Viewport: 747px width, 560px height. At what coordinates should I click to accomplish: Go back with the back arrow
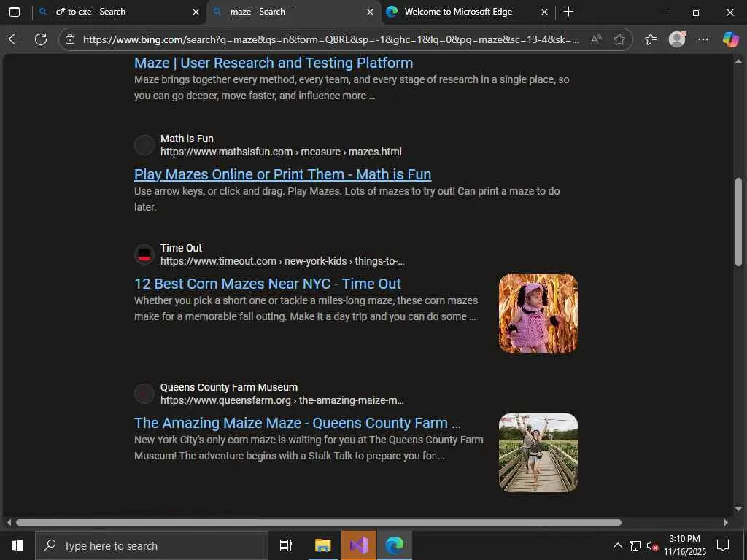click(15, 39)
